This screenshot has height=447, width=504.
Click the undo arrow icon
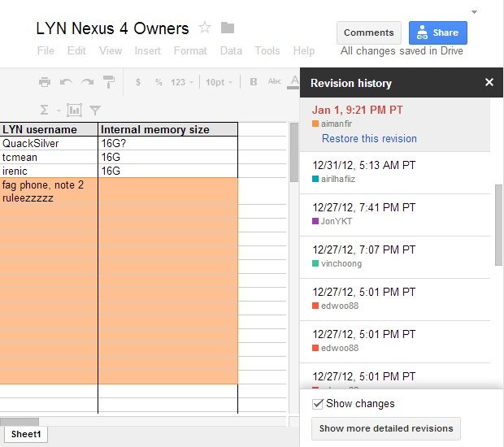(66, 82)
